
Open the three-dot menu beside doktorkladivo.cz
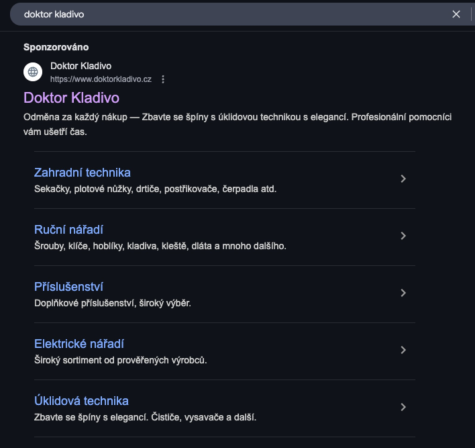(x=163, y=79)
